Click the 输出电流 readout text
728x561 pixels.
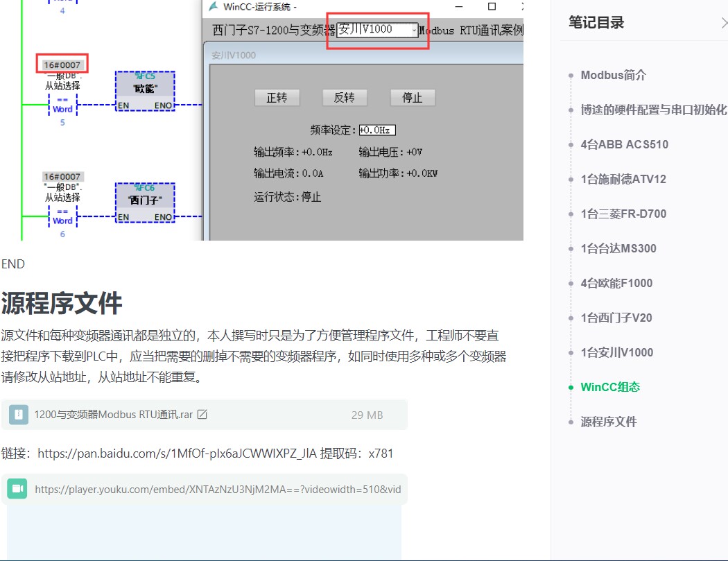point(288,173)
